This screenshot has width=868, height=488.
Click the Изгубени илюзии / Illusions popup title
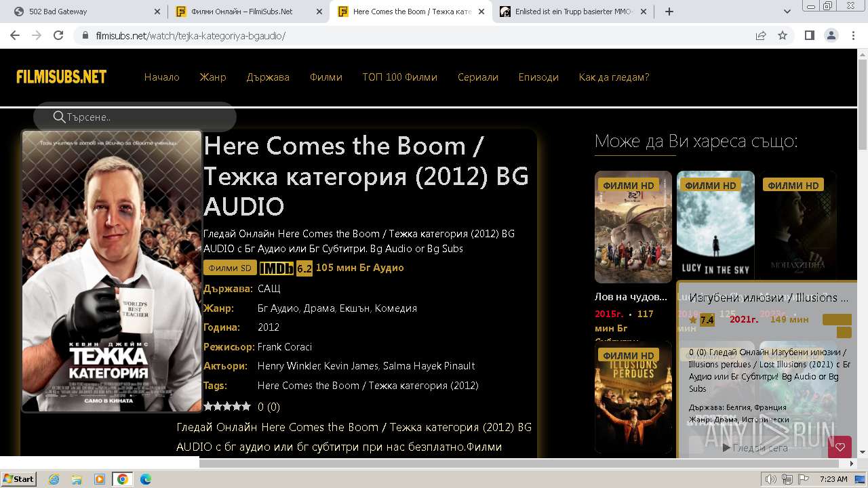(768, 298)
